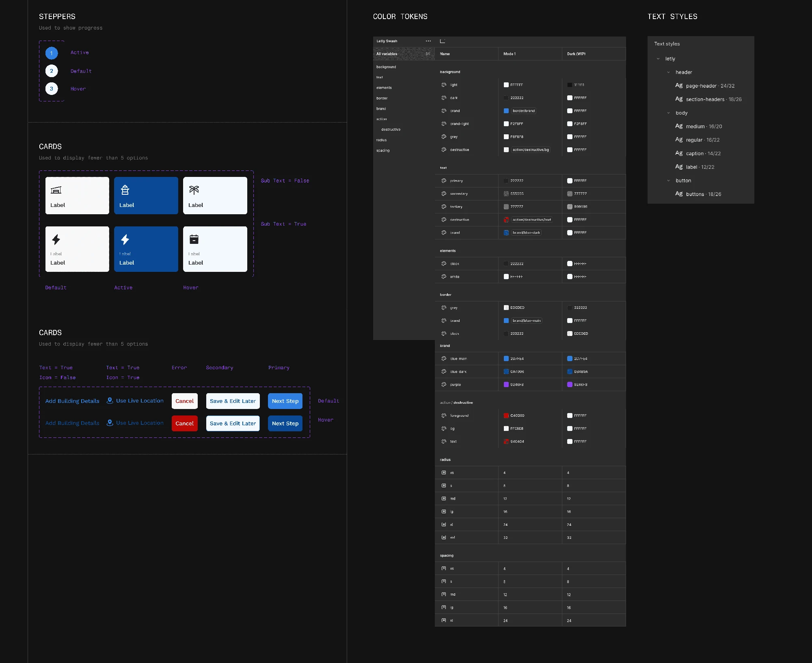Click the blue swatch beside border/brand alias
This screenshot has width=812, height=663.
click(506, 111)
